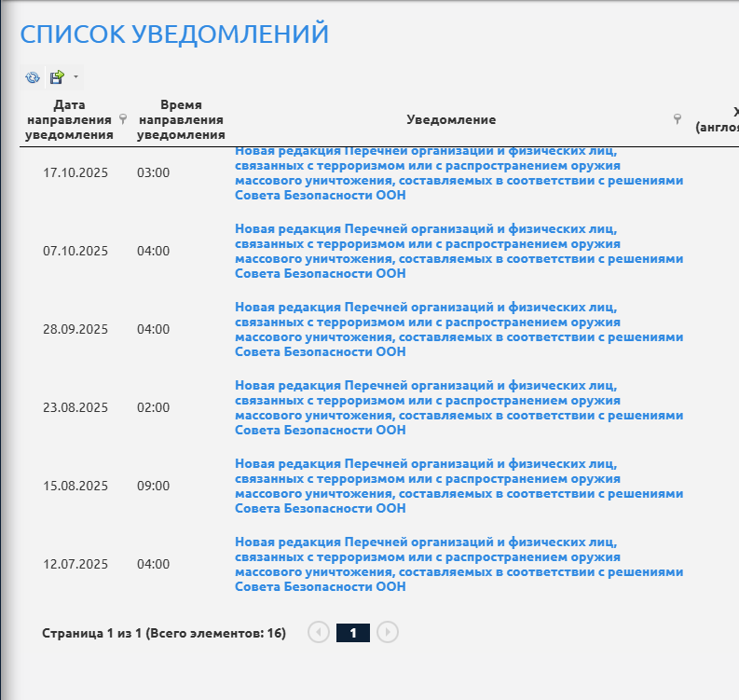Go to the next page arrow
The width and height of the screenshot is (739, 700).
coord(388,632)
